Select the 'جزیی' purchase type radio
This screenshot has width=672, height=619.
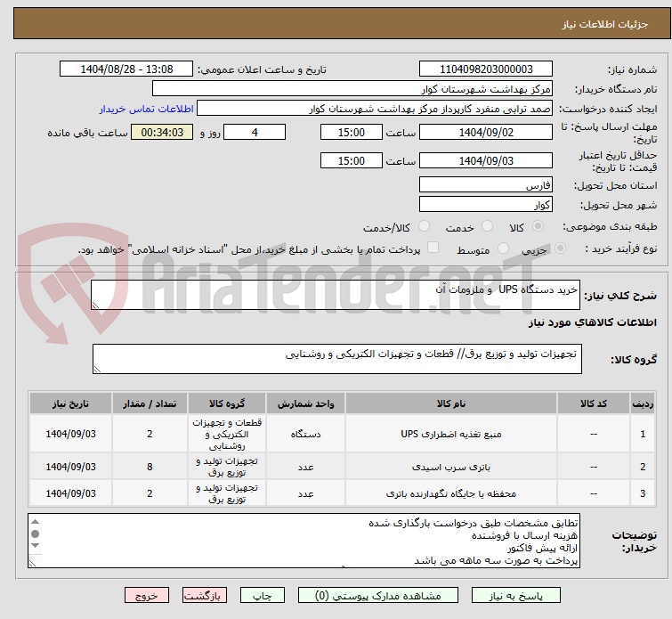pyautogui.click(x=560, y=248)
